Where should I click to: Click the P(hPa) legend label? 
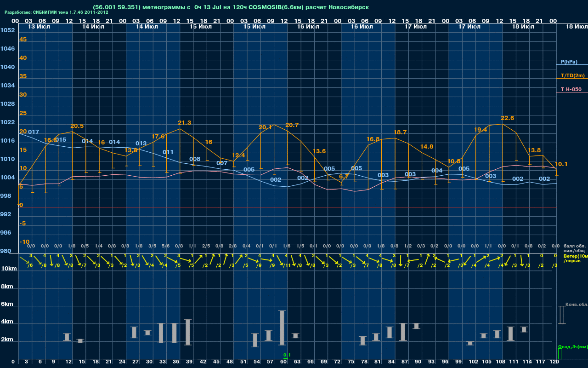tap(569, 62)
